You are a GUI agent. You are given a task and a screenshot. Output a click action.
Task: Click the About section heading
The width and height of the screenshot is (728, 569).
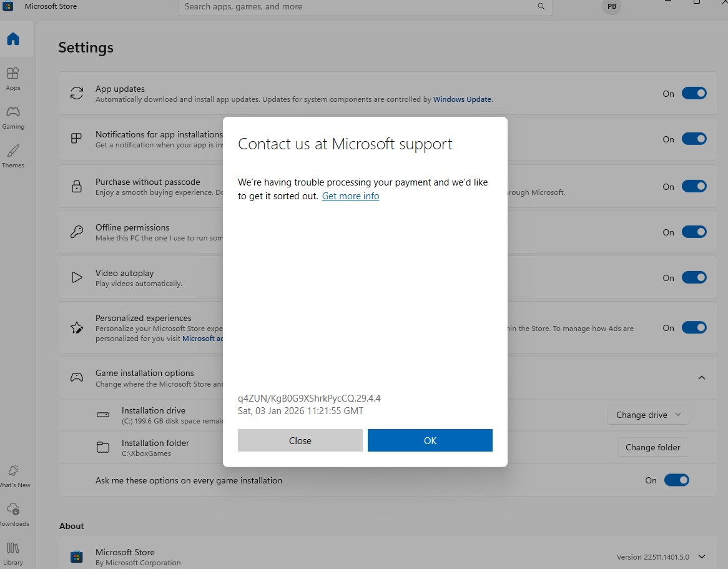[72, 526]
